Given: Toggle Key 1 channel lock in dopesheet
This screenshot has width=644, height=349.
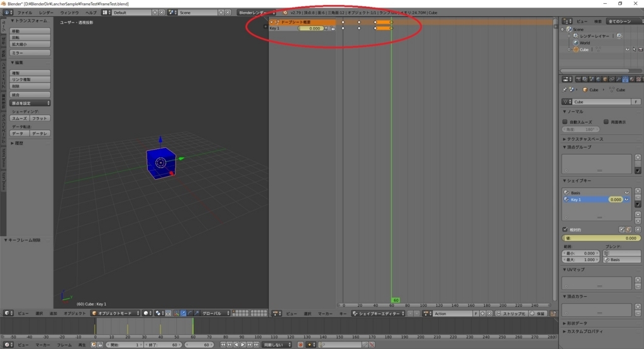Looking at the screenshot, I should point(333,28).
